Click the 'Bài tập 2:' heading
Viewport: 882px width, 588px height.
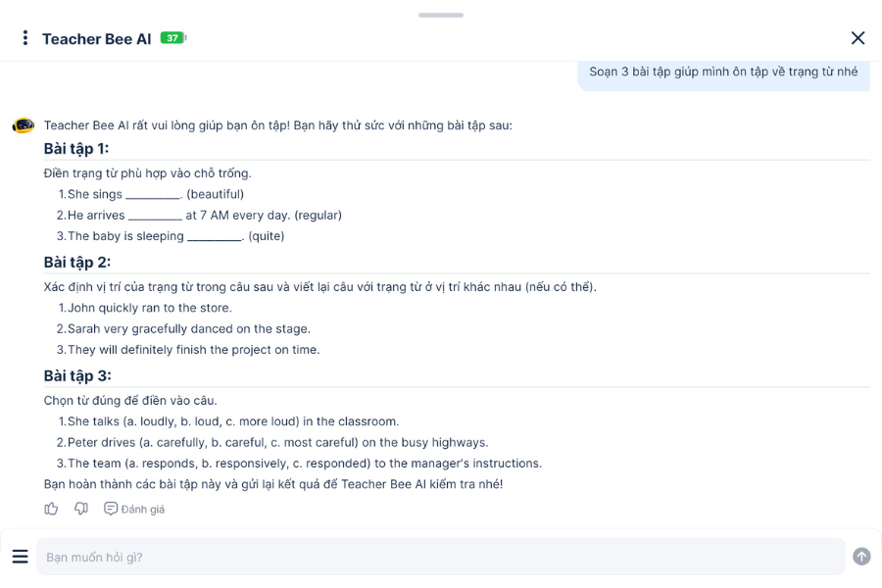(77, 263)
